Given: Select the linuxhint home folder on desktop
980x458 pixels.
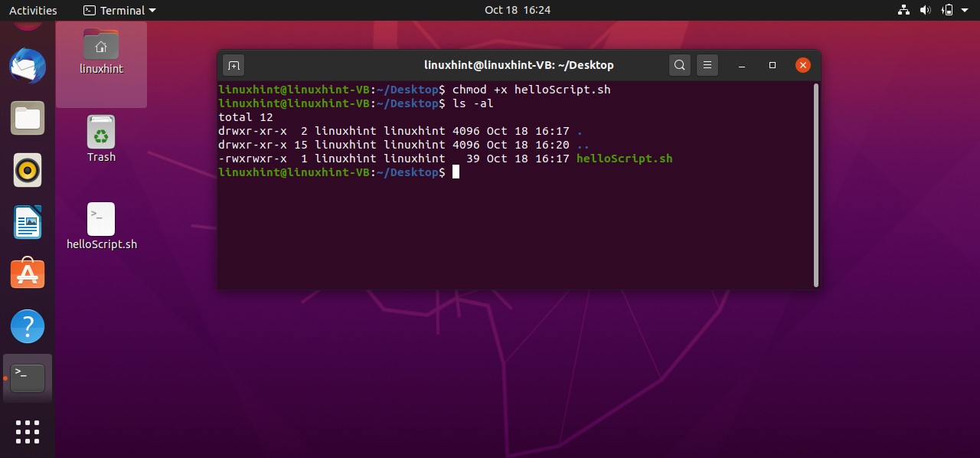Looking at the screenshot, I should 101,52.
